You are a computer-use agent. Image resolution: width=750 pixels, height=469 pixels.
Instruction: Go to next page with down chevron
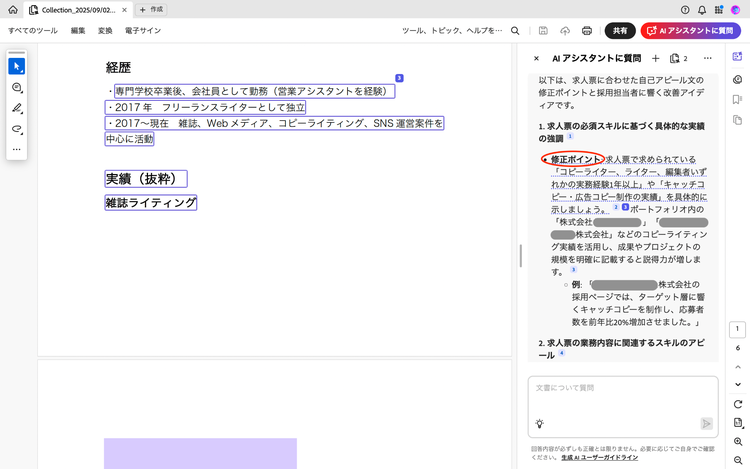click(x=737, y=384)
